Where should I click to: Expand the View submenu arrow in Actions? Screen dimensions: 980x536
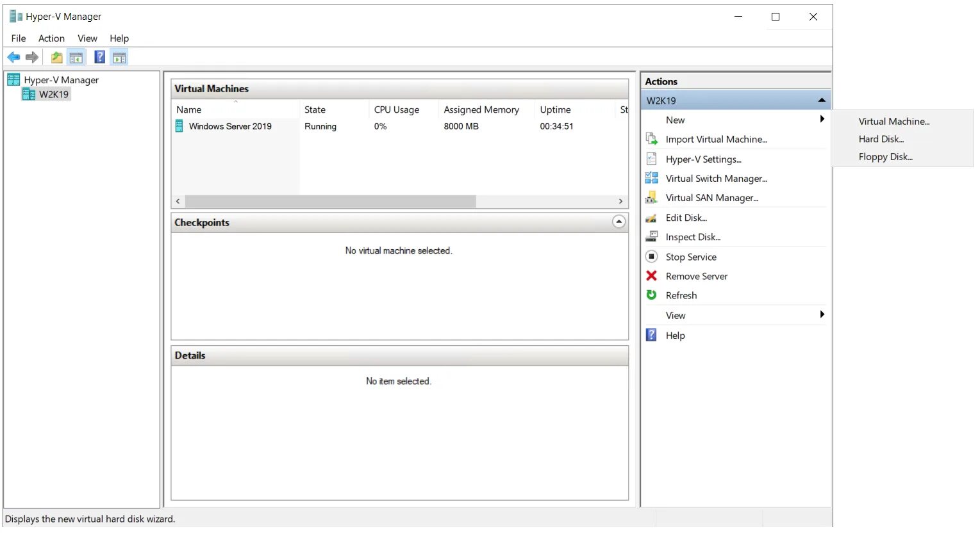point(822,314)
